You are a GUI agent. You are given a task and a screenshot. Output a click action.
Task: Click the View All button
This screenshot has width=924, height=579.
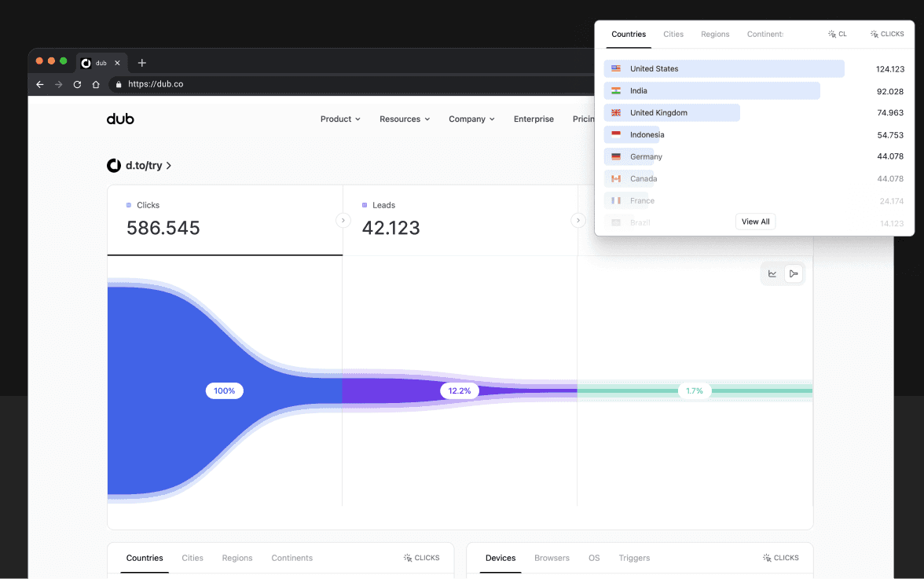point(755,222)
